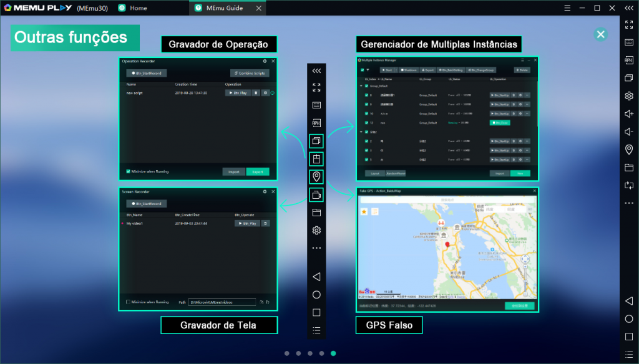Open multi-instance manager from right sidebar
The height and width of the screenshot is (364, 639).
[x=629, y=78]
